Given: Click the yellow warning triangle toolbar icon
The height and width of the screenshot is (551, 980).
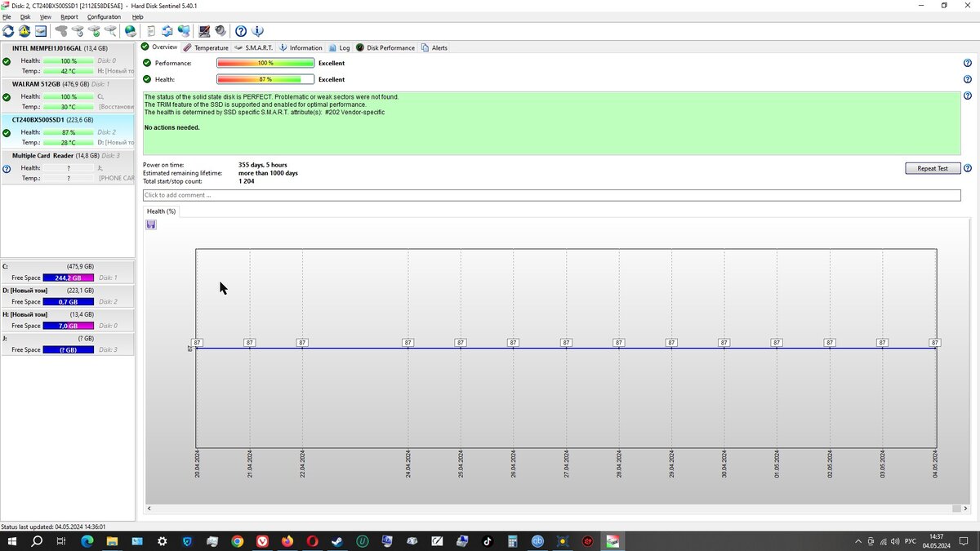Looking at the screenshot, I should coord(24,31).
